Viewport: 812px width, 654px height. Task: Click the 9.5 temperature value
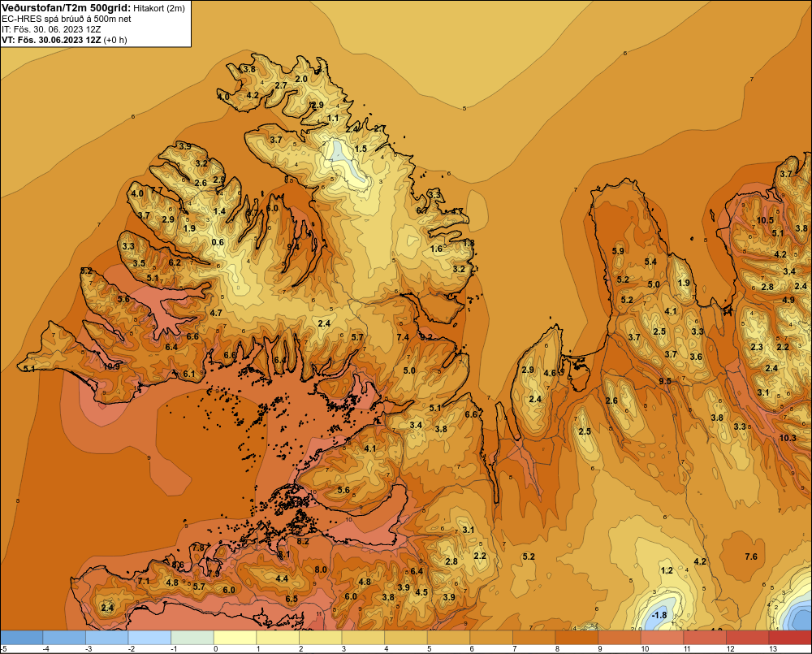click(x=665, y=381)
